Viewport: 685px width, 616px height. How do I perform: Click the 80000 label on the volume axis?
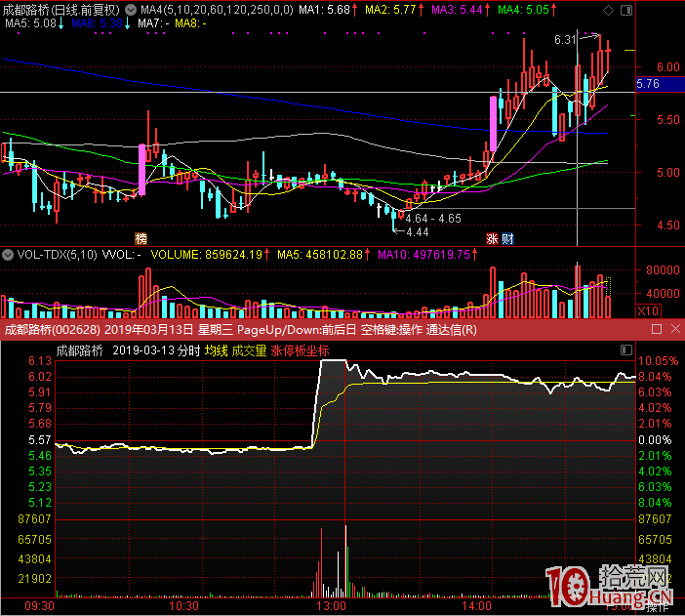663,270
